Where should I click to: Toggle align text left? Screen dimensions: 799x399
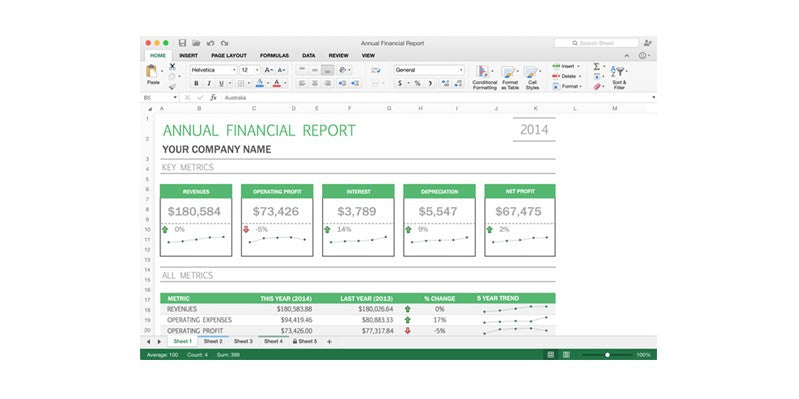click(302, 84)
